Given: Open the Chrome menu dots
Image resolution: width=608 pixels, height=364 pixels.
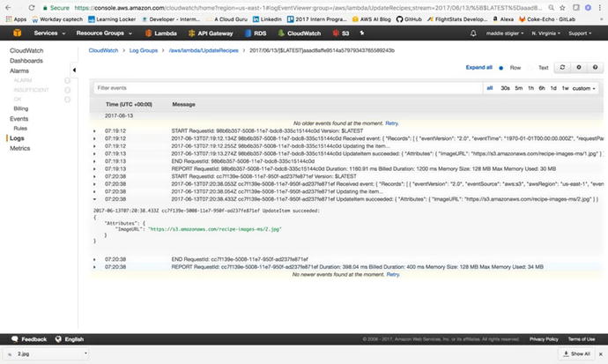Looking at the screenshot, I should (600, 7).
